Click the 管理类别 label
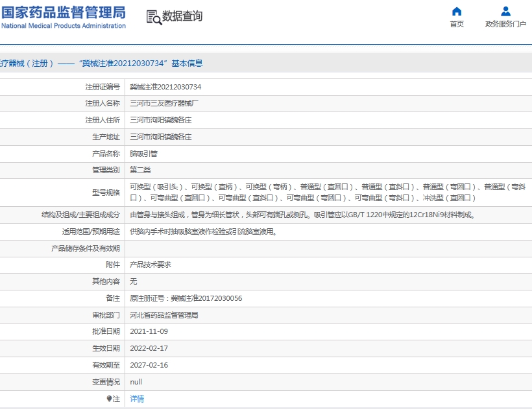This screenshot has height=413, width=532. tap(106, 171)
